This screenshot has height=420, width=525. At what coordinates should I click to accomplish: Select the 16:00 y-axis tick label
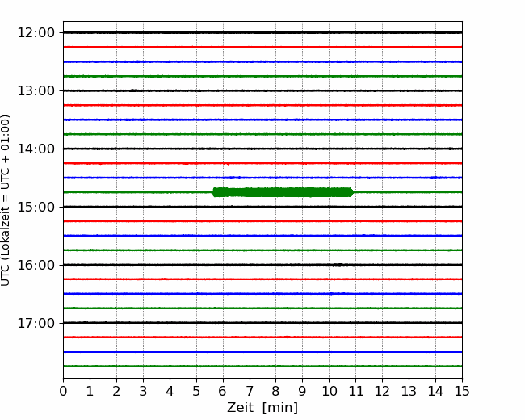tap(36, 265)
